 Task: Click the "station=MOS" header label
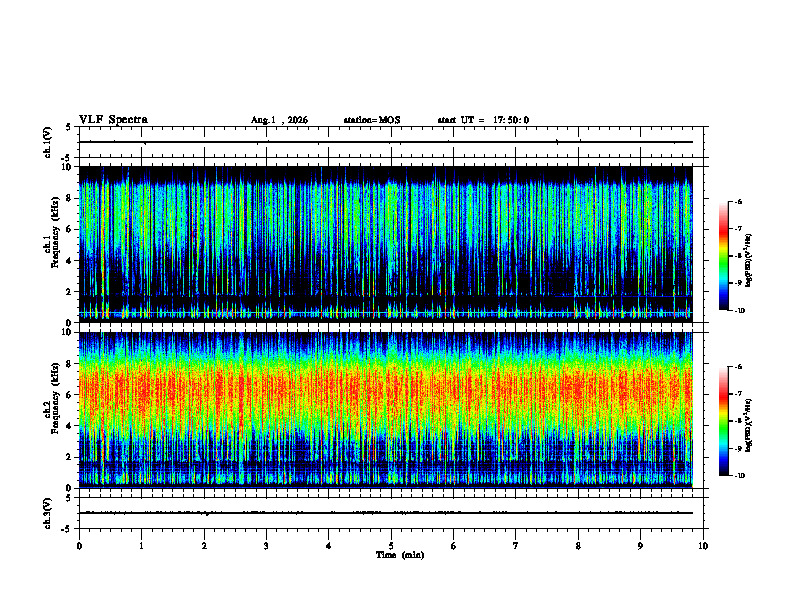[x=372, y=120]
